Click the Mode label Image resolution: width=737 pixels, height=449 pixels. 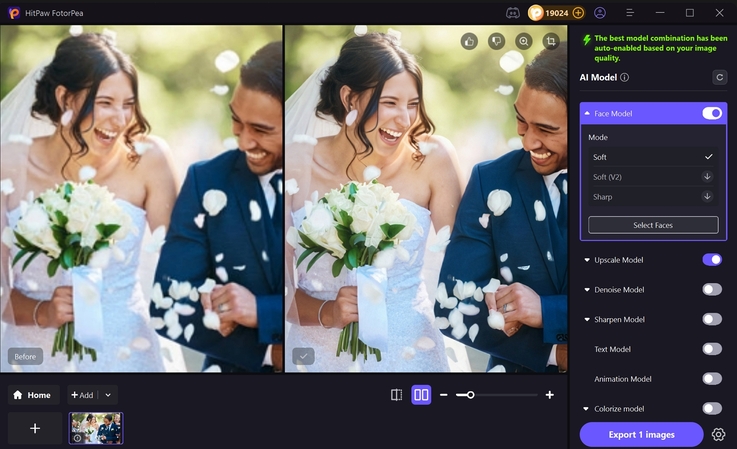point(598,137)
